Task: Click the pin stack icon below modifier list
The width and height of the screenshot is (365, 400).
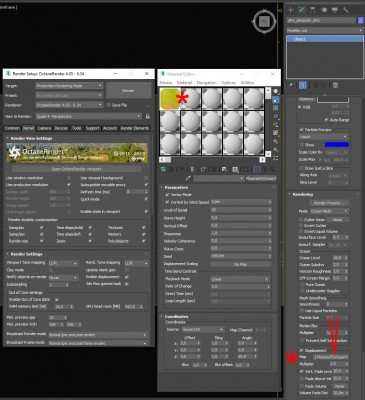Action: (291, 85)
